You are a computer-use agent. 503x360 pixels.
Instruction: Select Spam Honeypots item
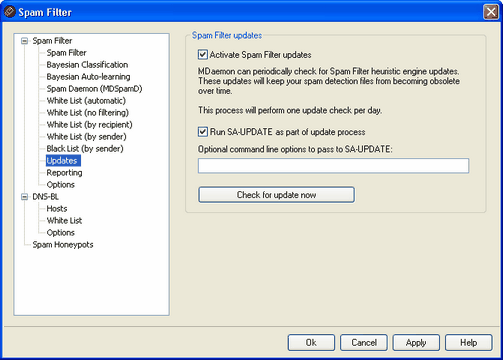(63, 245)
